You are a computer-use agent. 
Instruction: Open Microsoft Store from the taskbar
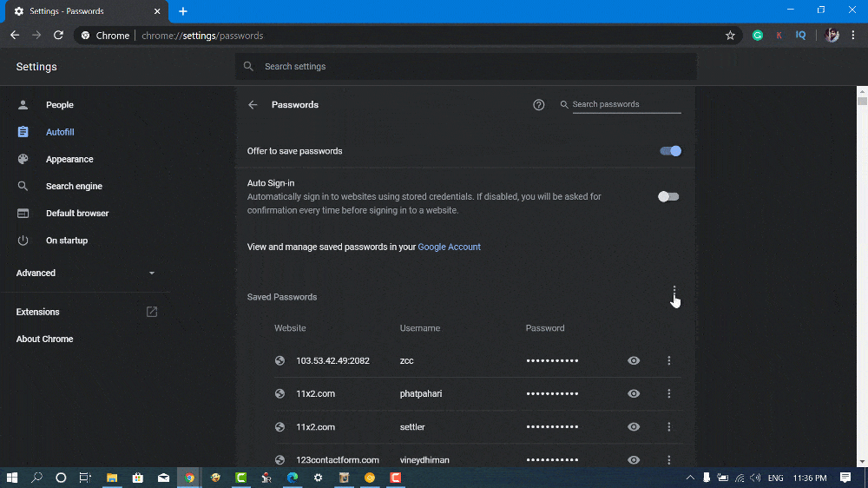pyautogui.click(x=138, y=478)
